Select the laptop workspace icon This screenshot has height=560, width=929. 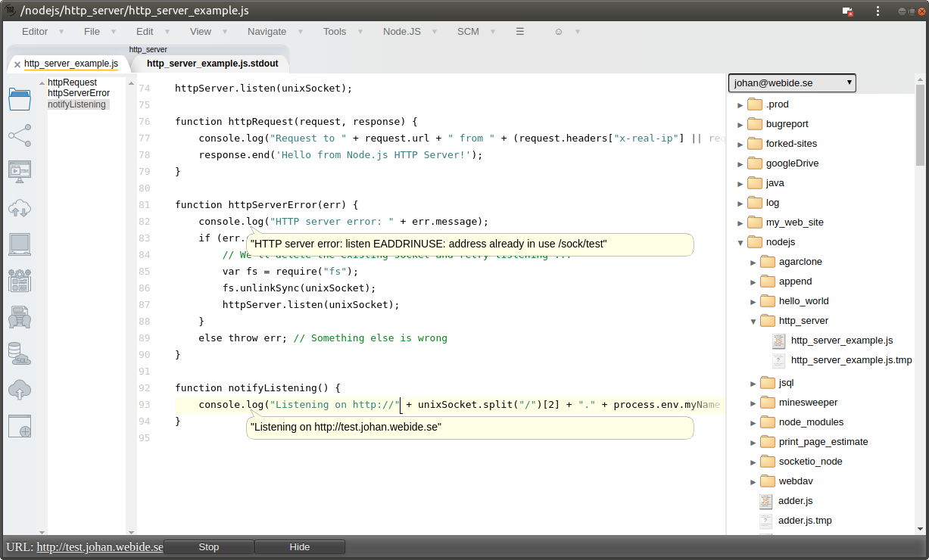[19, 244]
